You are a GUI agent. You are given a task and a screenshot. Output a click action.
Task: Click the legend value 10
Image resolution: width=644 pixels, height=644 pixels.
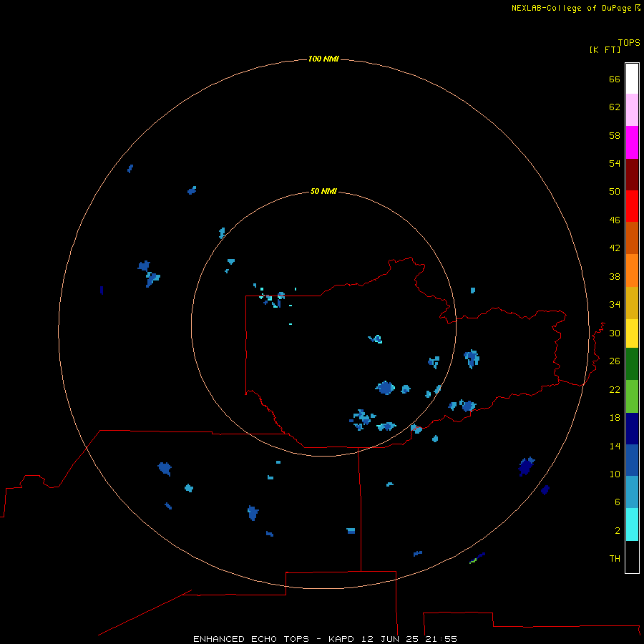pyautogui.click(x=615, y=474)
